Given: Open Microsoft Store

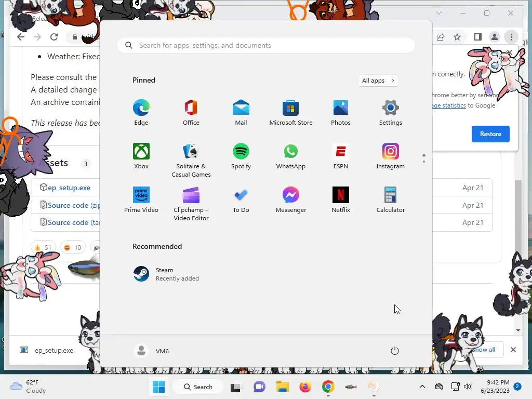Looking at the screenshot, I should click(291, 112).
